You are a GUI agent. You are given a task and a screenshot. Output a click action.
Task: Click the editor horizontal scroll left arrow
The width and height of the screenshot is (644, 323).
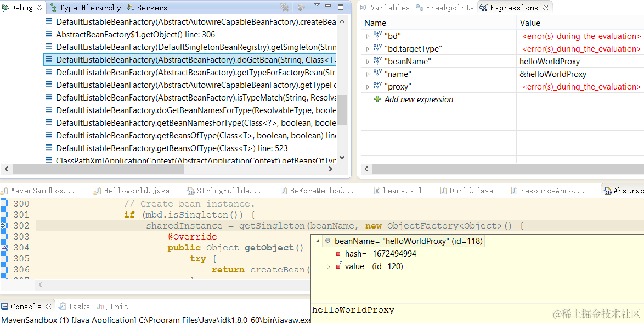click(40, 285)
